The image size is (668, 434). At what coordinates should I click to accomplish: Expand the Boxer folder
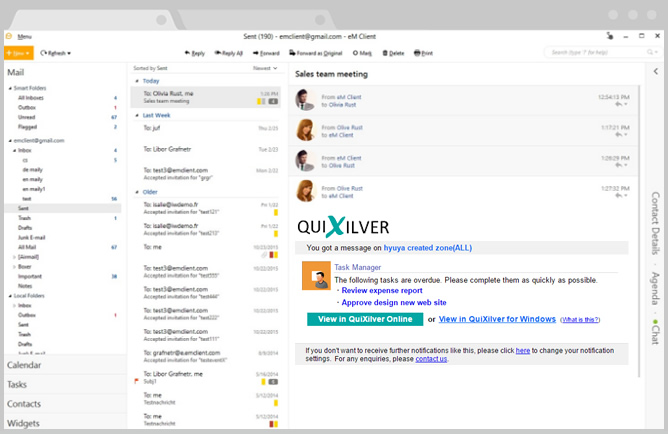tap(14, 267)
